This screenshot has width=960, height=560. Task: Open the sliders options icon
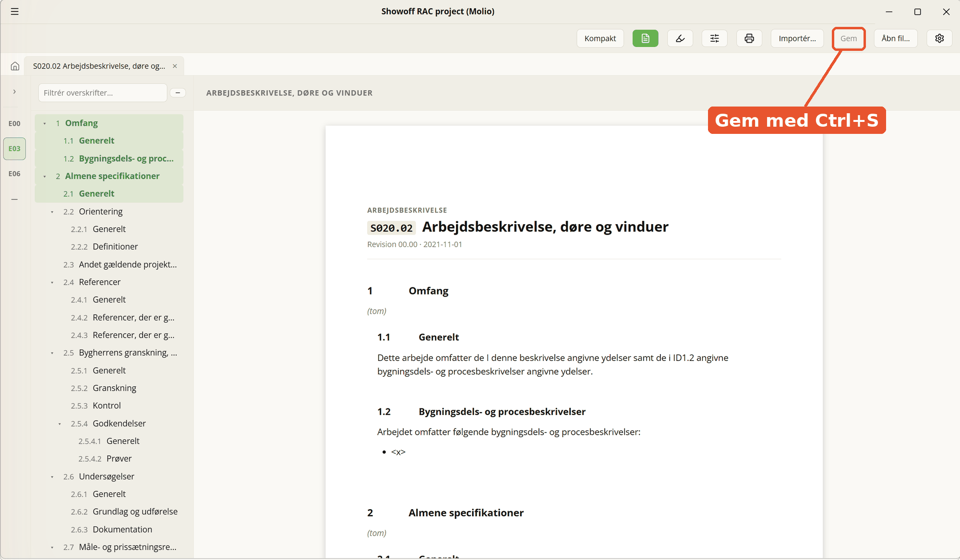tap(715, 38)
